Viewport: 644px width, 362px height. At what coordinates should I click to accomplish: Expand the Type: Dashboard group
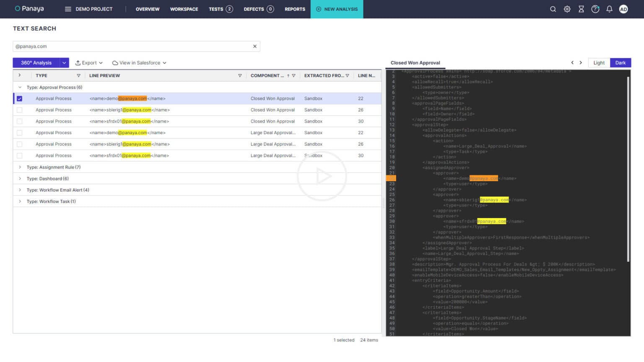(20, 178)
